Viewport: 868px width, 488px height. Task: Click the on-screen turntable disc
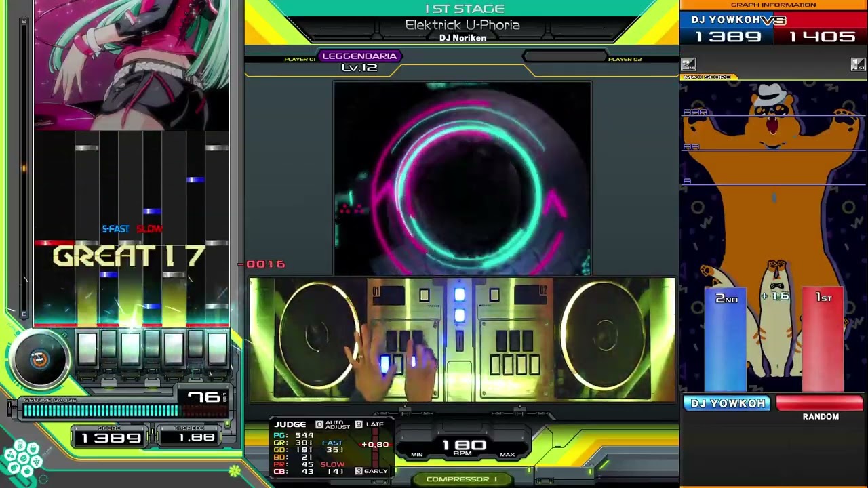[x=39, y=360]
